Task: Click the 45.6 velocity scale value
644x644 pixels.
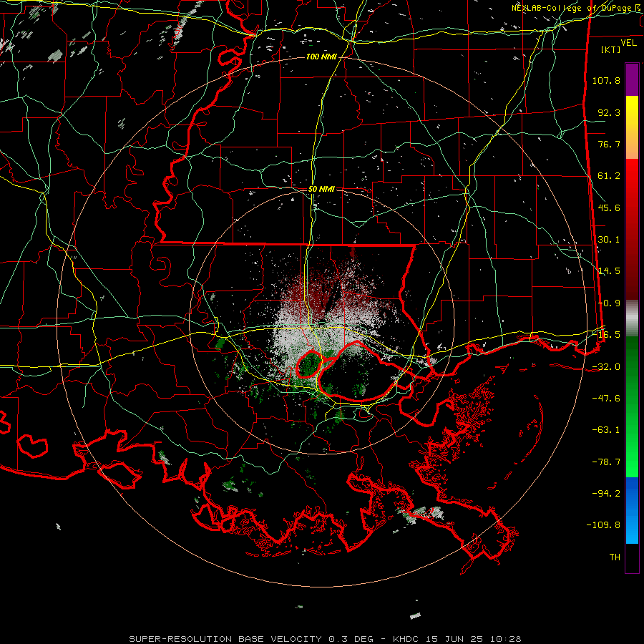Action: [609, 208]
